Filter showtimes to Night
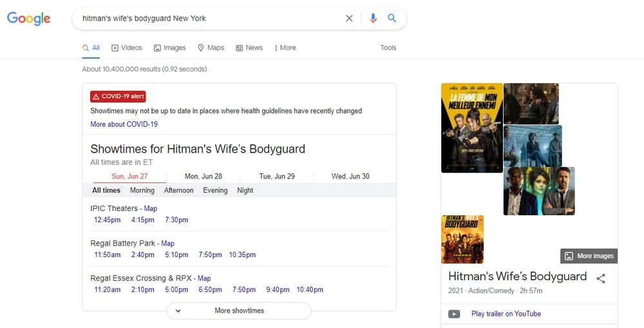Viewport: 644px width, 328px height. click(245, 190)
